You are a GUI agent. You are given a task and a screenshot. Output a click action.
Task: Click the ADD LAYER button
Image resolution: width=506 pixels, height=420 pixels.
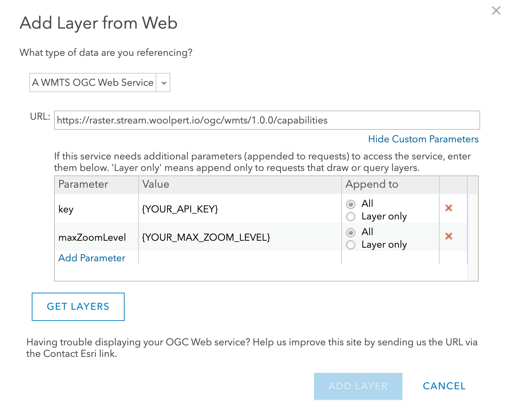click(x=358, y=386)
